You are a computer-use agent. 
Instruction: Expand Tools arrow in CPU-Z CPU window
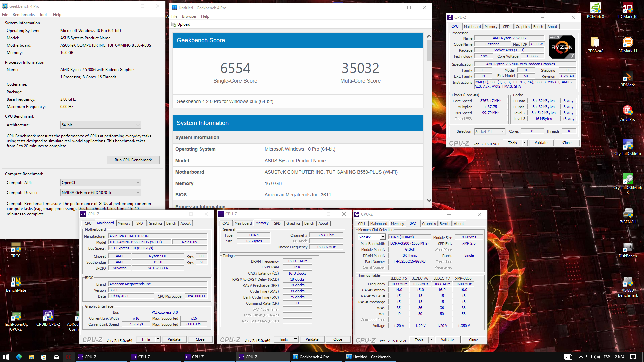tap(525, 143)
